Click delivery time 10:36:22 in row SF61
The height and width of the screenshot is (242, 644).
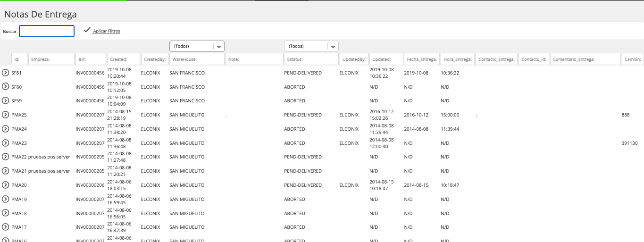[450, 73]
